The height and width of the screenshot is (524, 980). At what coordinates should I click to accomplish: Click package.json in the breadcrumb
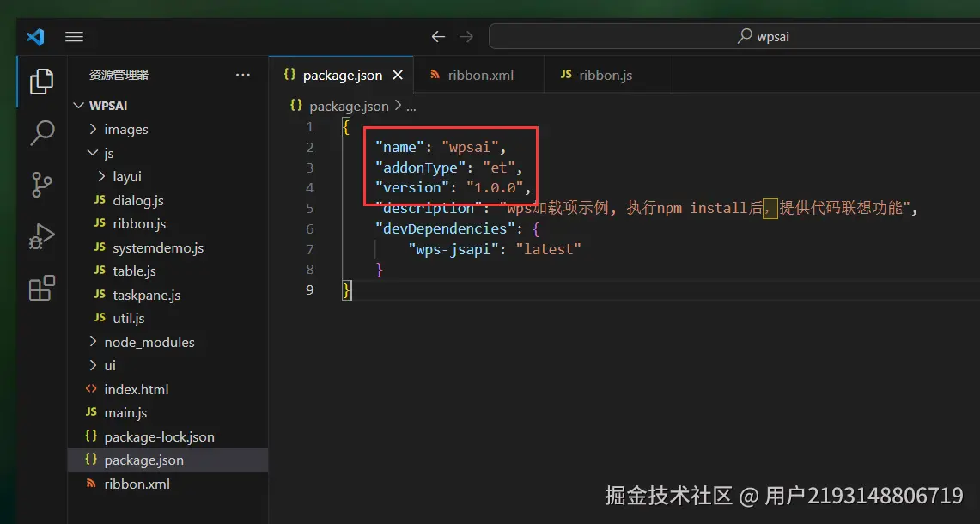[x=349, y=107]
